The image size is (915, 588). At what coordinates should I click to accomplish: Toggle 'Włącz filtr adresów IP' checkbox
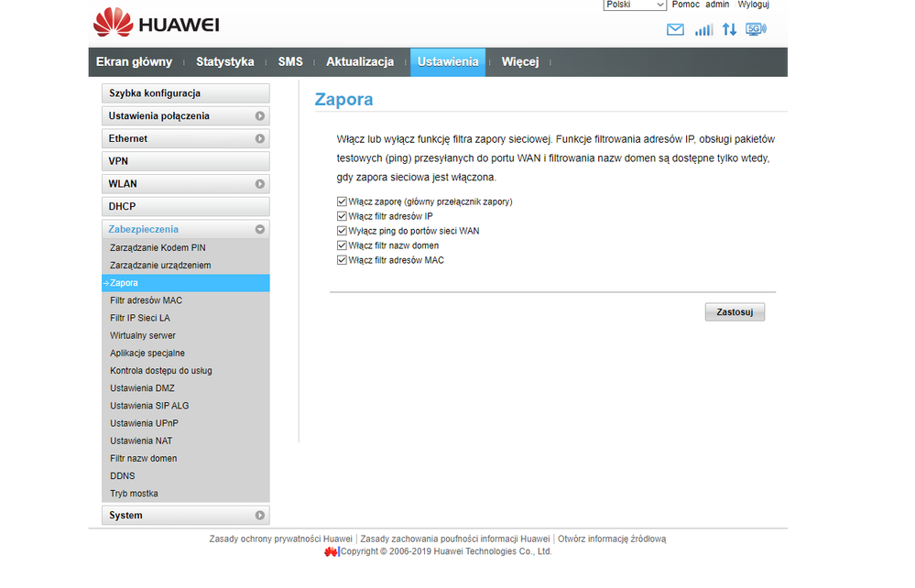[x=342, y=216]
